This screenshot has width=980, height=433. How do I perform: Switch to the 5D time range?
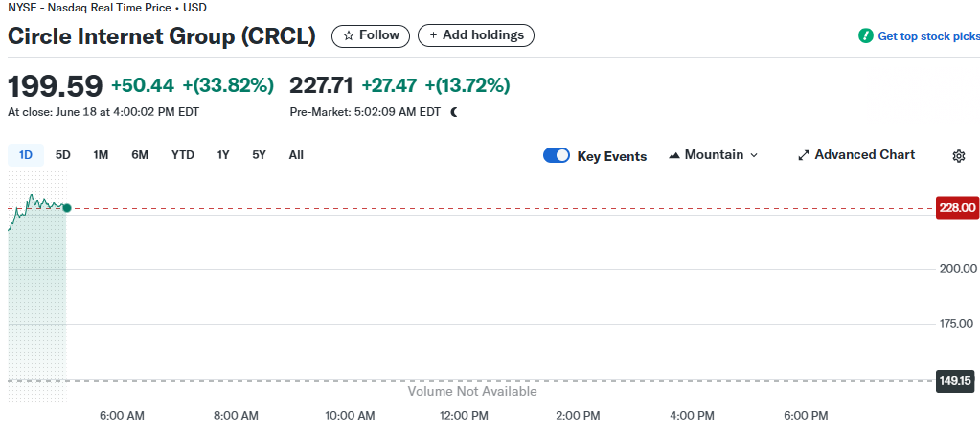click(63, 155)
